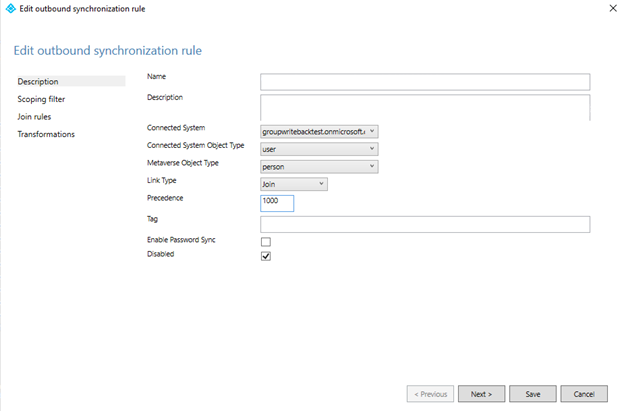Open the Connected System dropdown

[x=319, y=131]
